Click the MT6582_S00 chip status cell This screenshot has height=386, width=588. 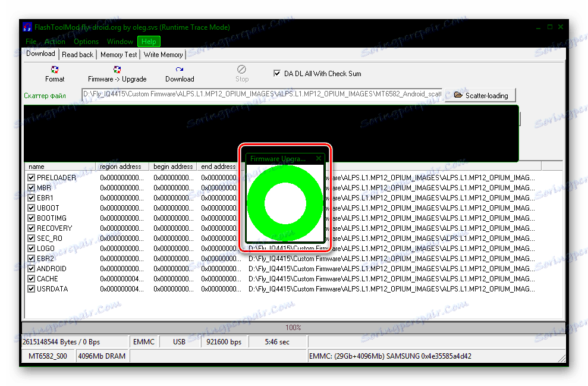click(48, 356)
